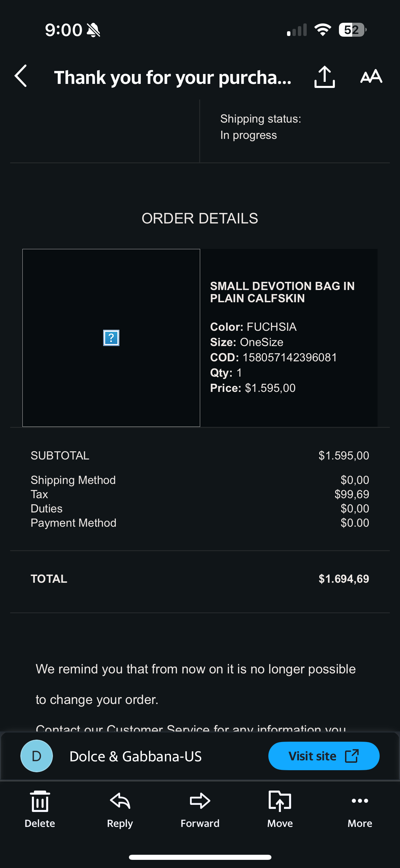Viewport: 400px width, 868px height.
Task: Tap the Dolce & Gabbana-US sender name
Action: [x=135, y=756]
